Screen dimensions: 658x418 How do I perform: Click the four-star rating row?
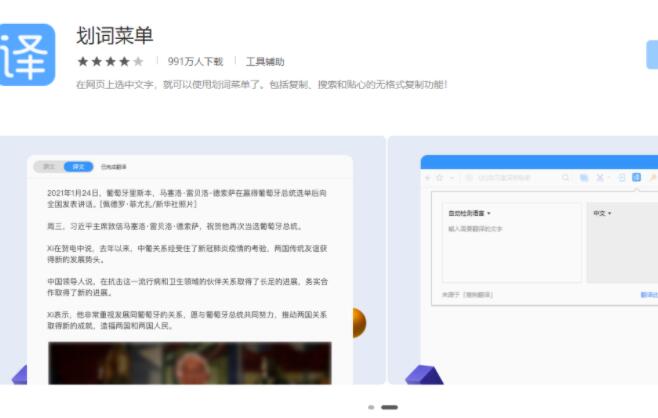point(110,62)
